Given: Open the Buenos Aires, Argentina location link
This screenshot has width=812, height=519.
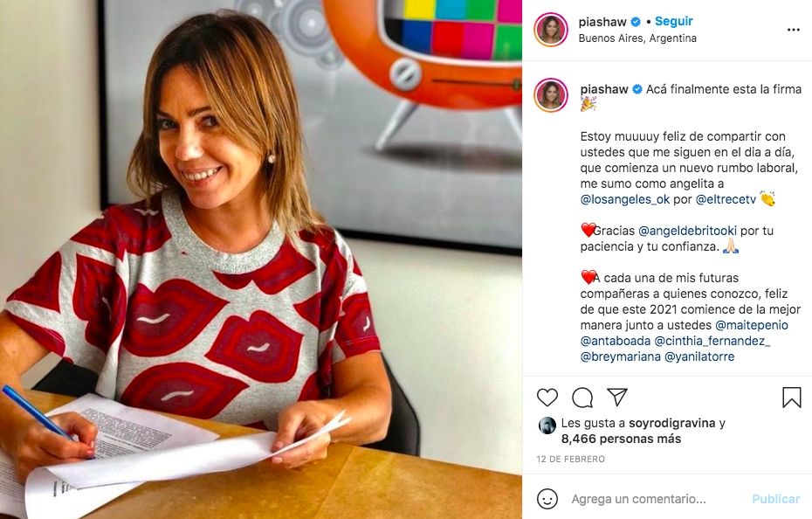Looking at the screenshot, I should pyautogui.click(x=637, y=38).
